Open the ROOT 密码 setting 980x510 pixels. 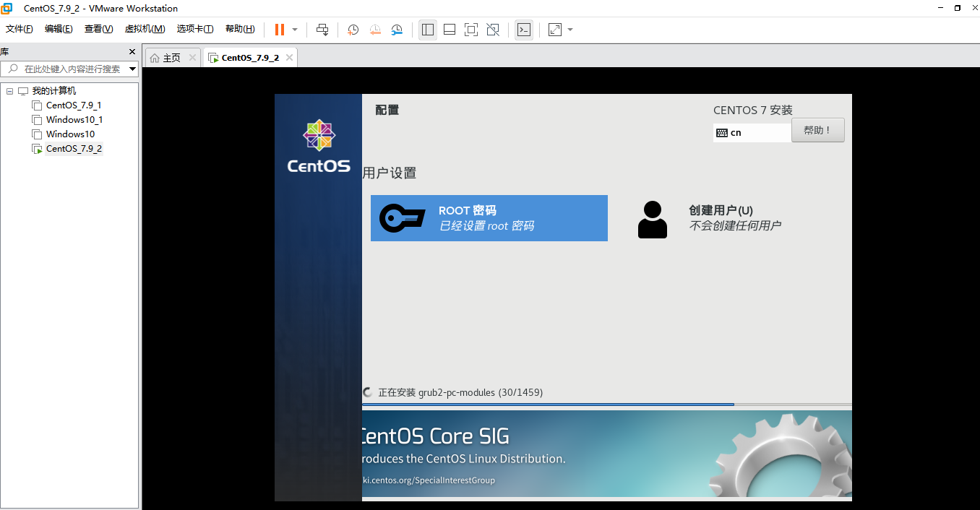(489, 217)
